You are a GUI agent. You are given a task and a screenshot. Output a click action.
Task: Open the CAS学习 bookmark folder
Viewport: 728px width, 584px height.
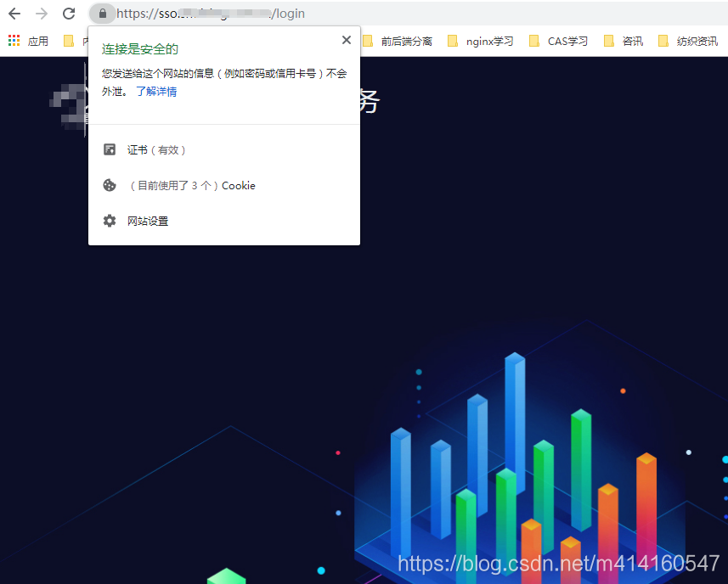[559, 42]
